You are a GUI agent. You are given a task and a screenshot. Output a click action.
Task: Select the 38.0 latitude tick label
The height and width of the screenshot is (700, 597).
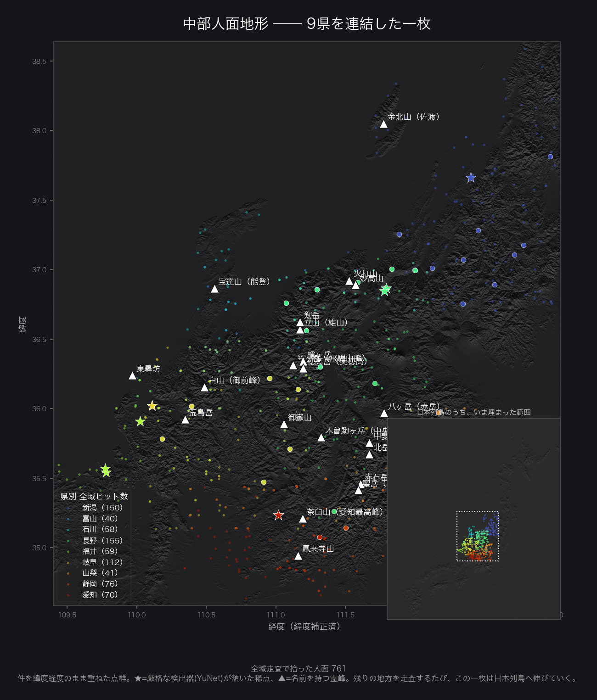(x=39, y=131)
